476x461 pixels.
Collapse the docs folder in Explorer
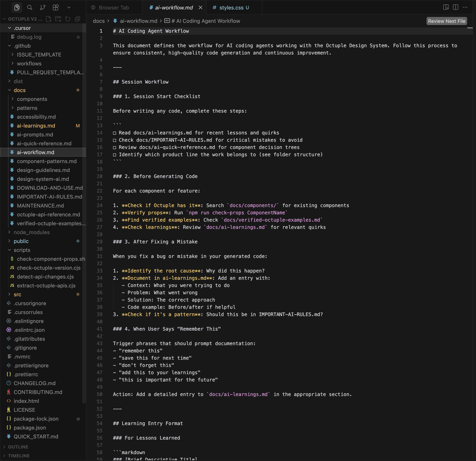point(19,90)
